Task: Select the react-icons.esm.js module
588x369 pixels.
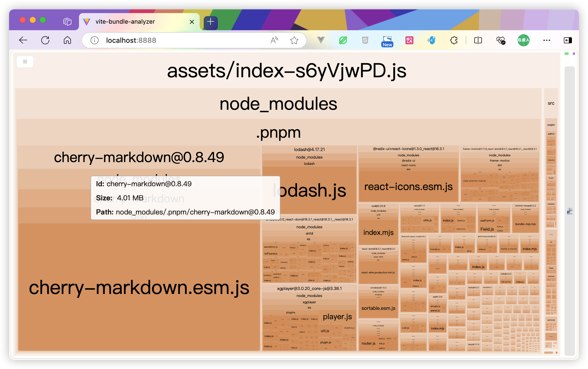Action: pyautogui.click(x=408, y=187)
